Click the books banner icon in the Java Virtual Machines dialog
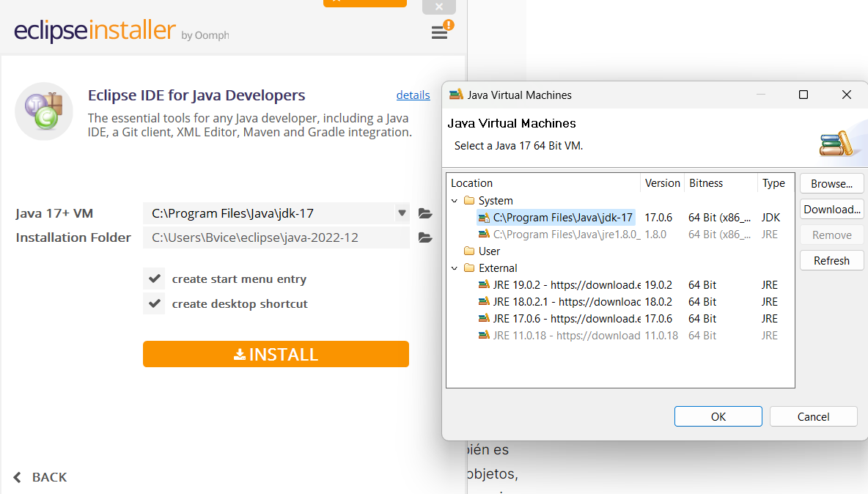 836,144
